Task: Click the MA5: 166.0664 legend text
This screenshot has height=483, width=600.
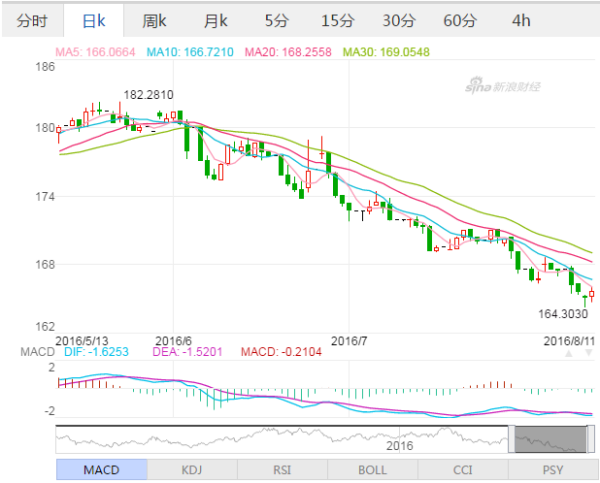Action: point(95,52)
